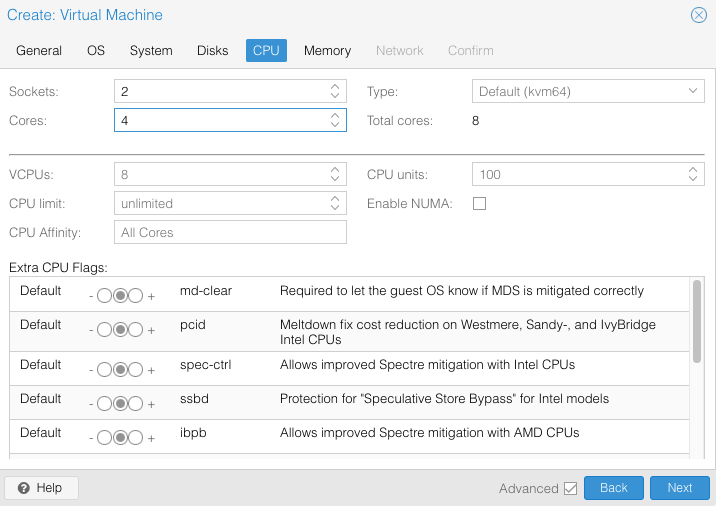Switch to the General tab
The height and width of the screenshot is (506, 716).
click(x=39, y=50)
